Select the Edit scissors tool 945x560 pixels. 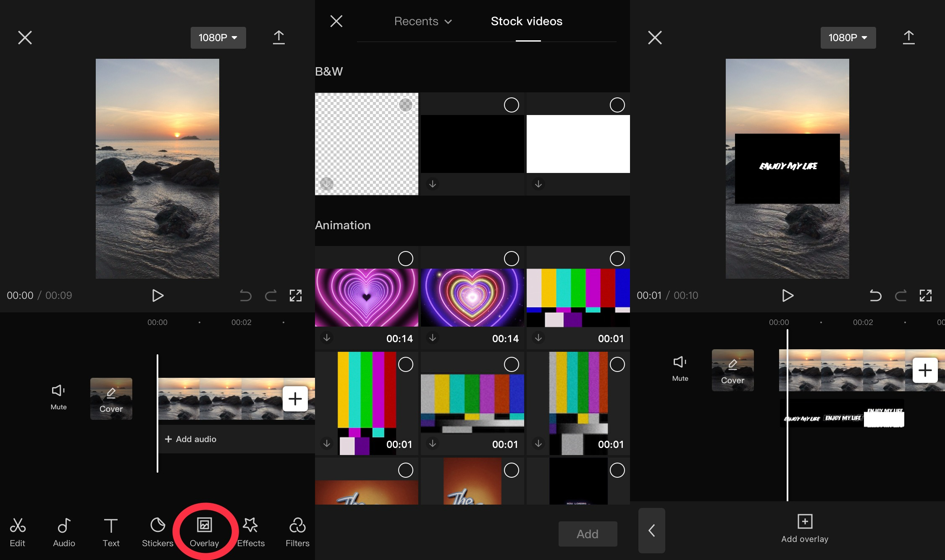click(x=18, y=532)
